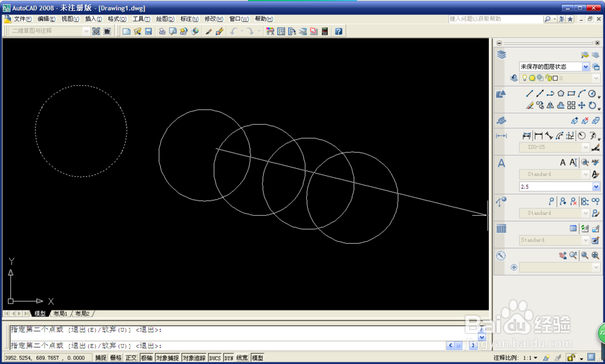
Task: Open the 编辑(E) menu
Action: click(x=47, y=19)
